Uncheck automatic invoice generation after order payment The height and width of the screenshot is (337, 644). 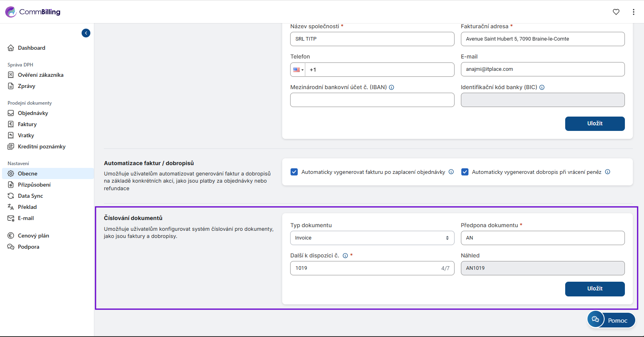(294, 172)
